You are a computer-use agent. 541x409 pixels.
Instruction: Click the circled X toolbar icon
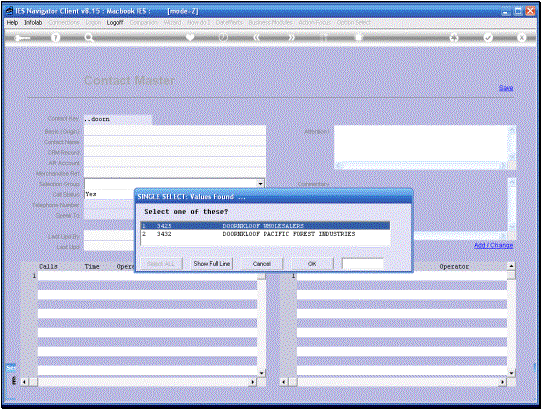coord(521,37)
